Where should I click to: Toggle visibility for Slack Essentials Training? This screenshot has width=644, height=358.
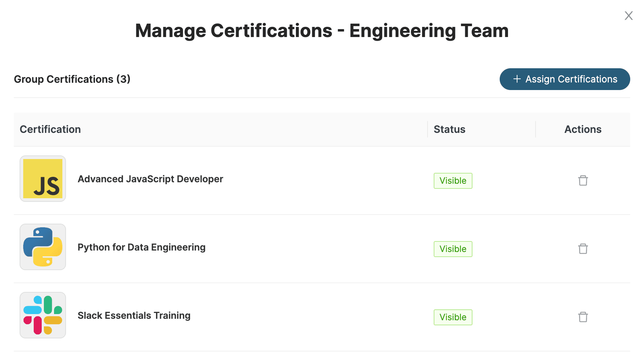click(453, 317)
